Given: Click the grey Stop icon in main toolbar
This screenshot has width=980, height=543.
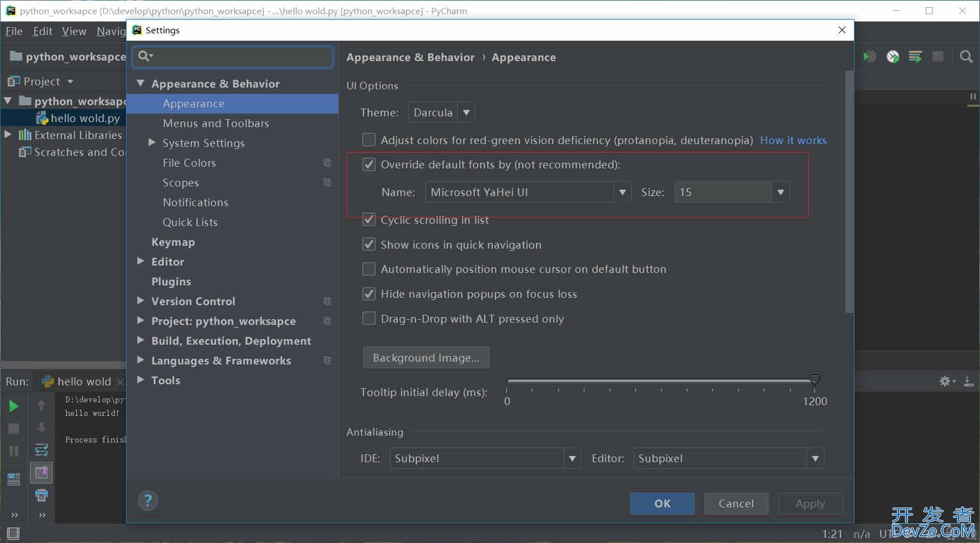Looking at the screenshot, I should pyautogui.click(x=938, y=57).
